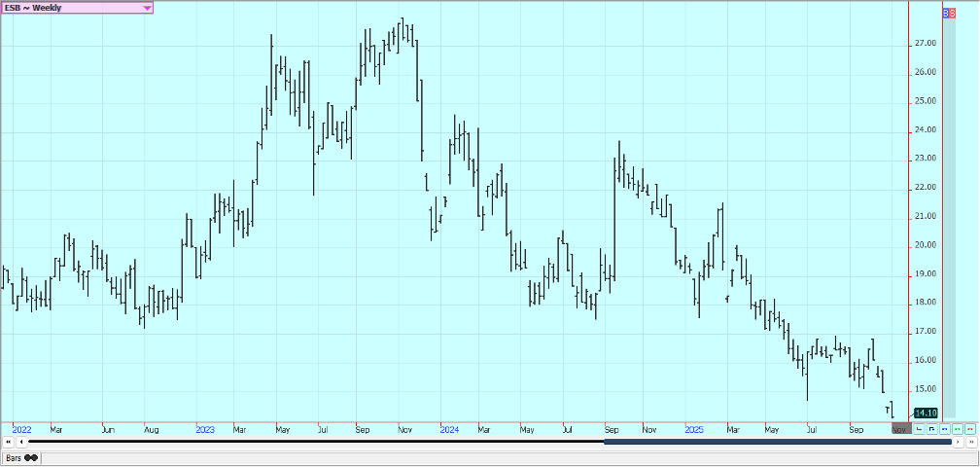The width and height of the screenshot is (980, 467).
Task: Click the 14.10 current price label
Action: pos(925,413)
